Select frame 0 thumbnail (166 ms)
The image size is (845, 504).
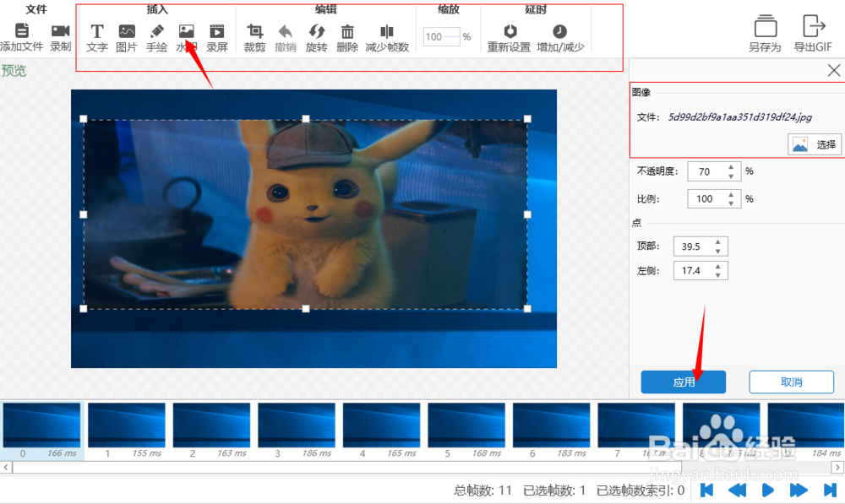[x=41, y=425]
